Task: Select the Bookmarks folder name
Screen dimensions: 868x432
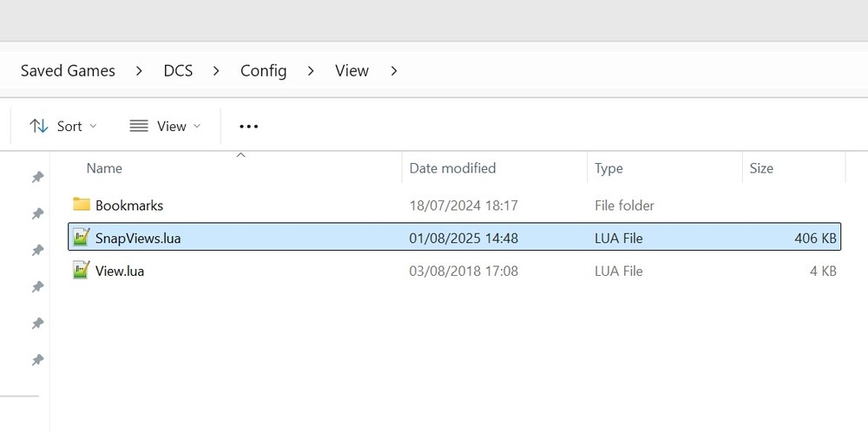Action: click(129, 206)
